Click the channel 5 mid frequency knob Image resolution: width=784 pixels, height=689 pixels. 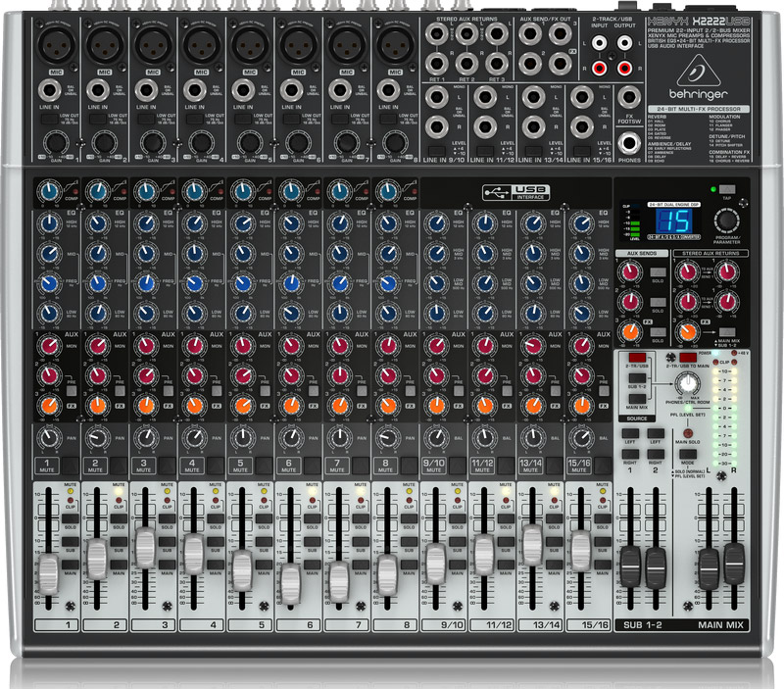(x=243, y=284)
